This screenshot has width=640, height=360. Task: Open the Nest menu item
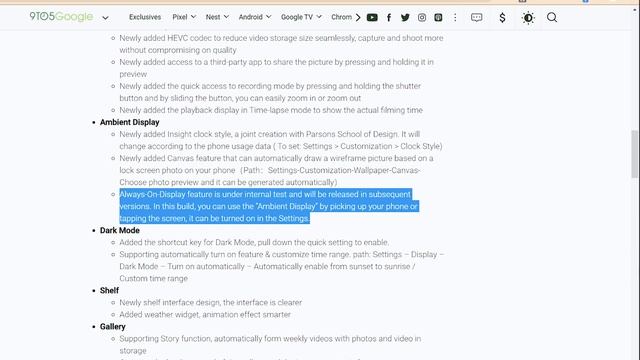[x=213, y=17]
